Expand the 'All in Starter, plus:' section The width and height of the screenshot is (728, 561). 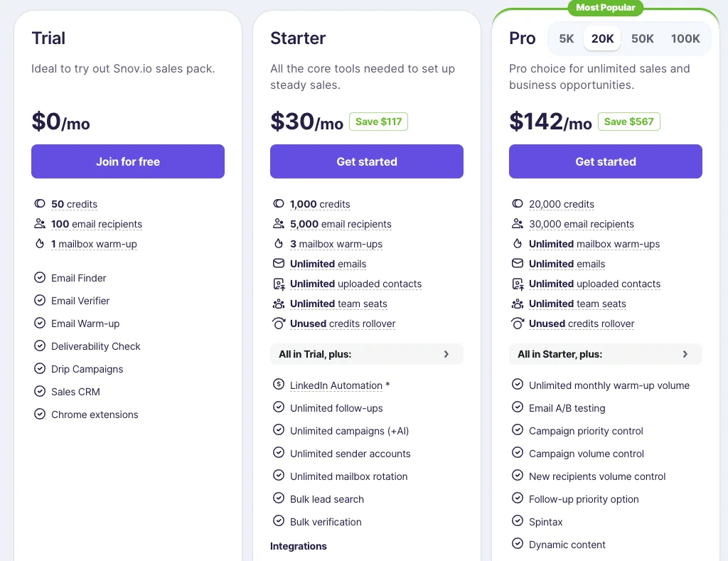[606, 354]
